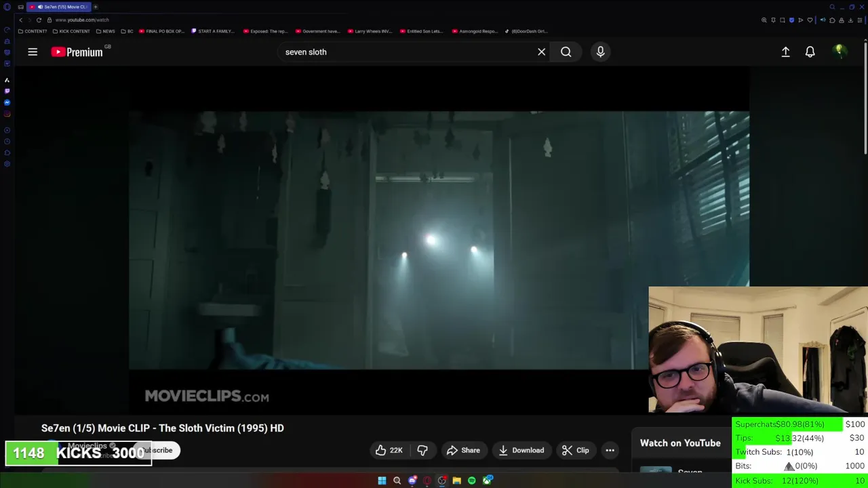The image size is (868, 488).
Task: Open the 'Exposed: The rep...' bookmark
Action: 265,31
